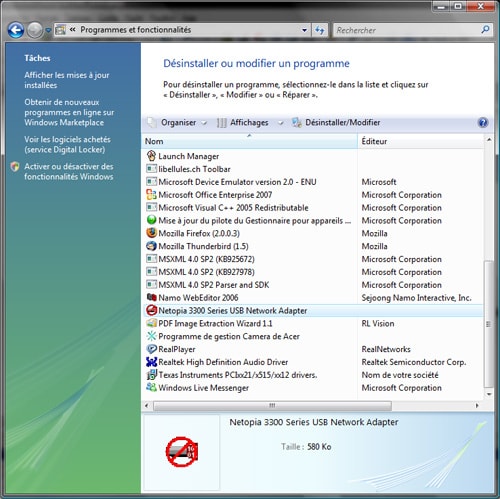Viewport: 500px width, 499px height.
Task: Open Obtenir de nouveaux programmes en ligne
Action: pos(69,112)
